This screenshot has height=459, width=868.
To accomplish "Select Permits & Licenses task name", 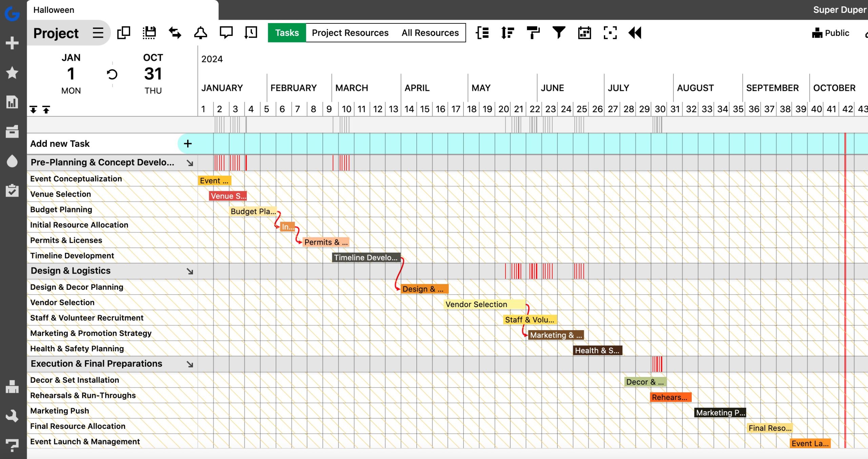I will (66, 240).
